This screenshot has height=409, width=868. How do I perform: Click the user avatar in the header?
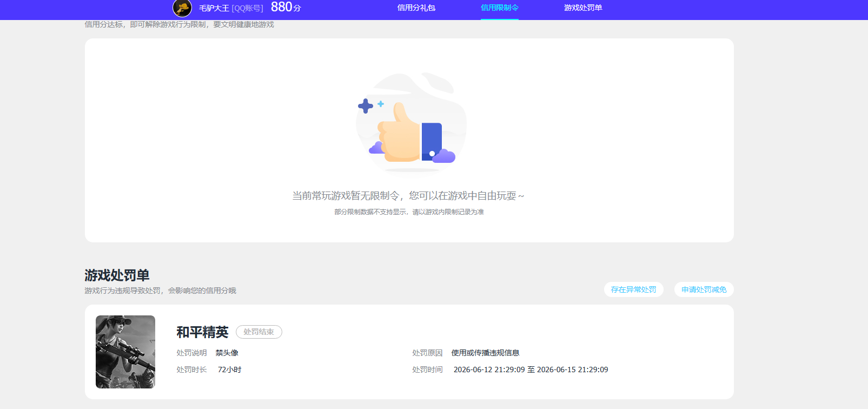182,8
